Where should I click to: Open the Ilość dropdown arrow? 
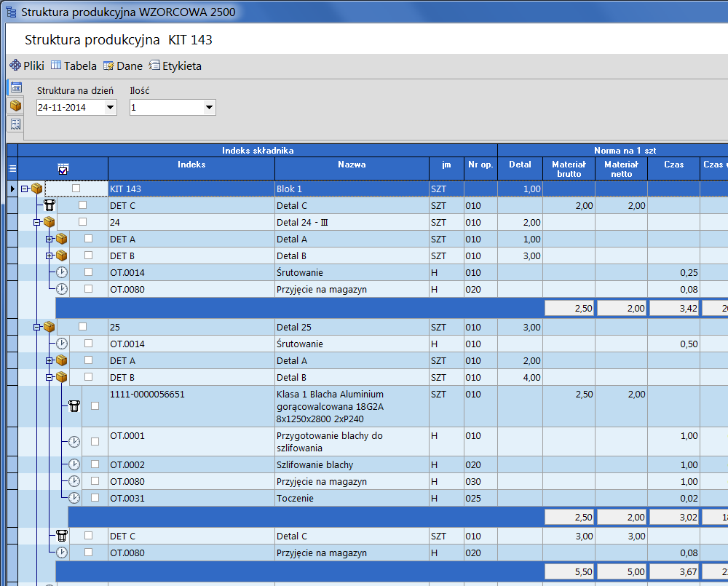pos(210,107)
